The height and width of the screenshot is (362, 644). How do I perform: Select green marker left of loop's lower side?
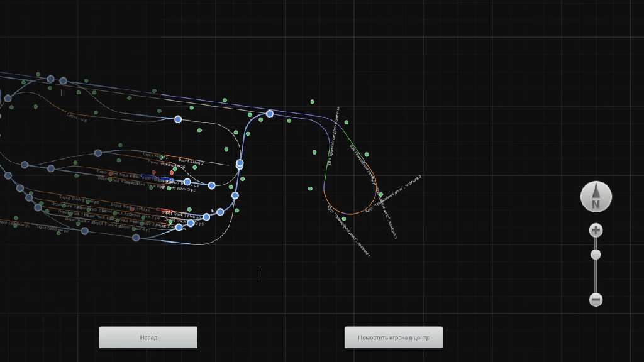tap(311, 189)
